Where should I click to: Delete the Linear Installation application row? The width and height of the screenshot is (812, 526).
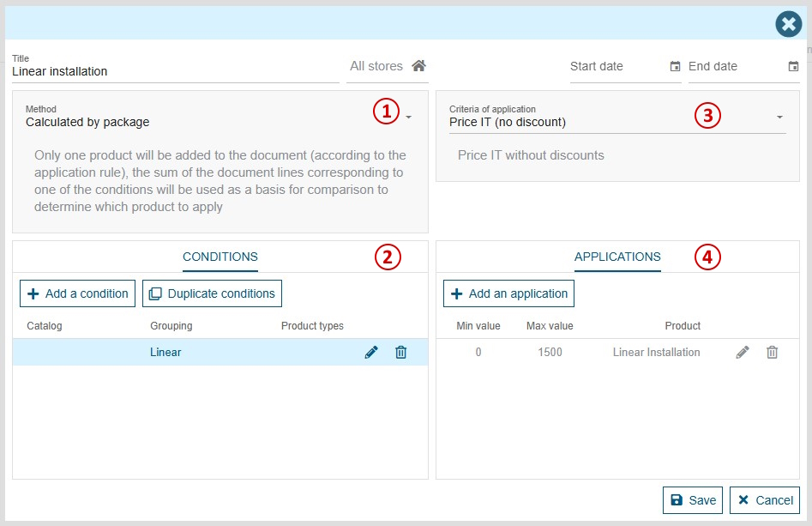[772, 352]
